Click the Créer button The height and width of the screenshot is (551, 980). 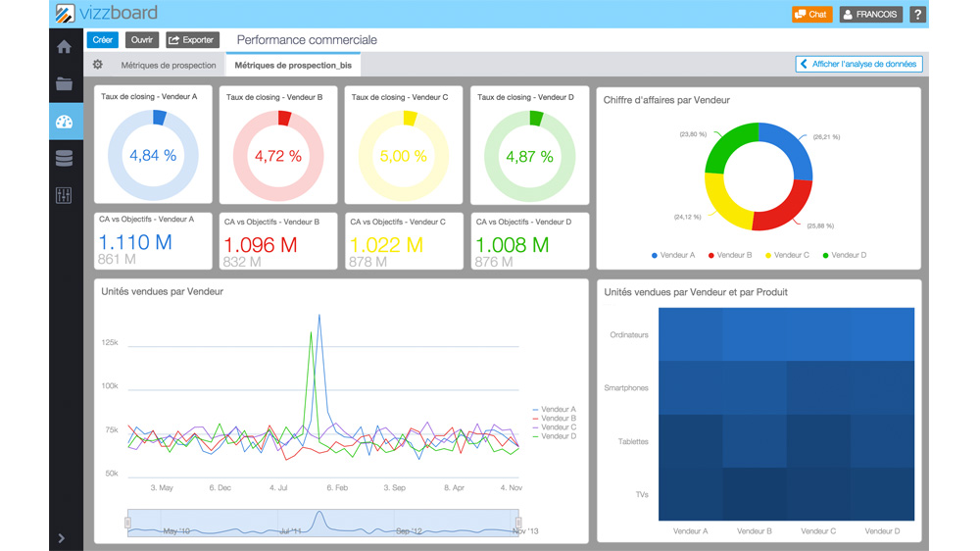click(x=103, y=40)
